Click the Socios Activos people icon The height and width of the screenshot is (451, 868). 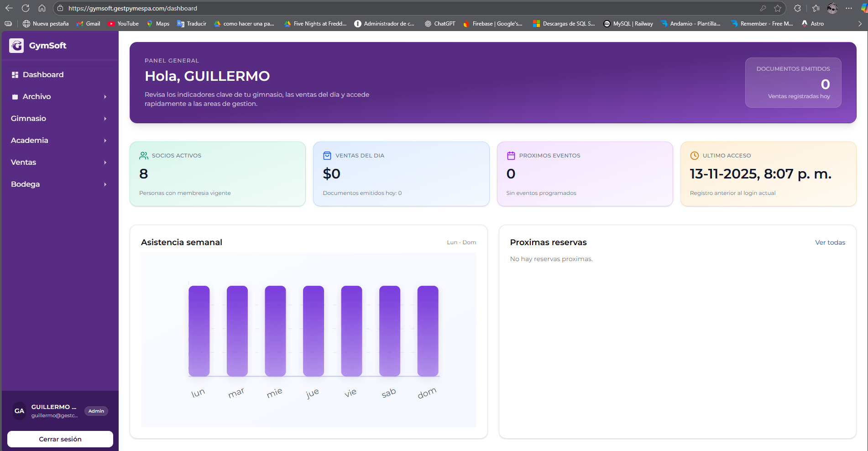144,156
